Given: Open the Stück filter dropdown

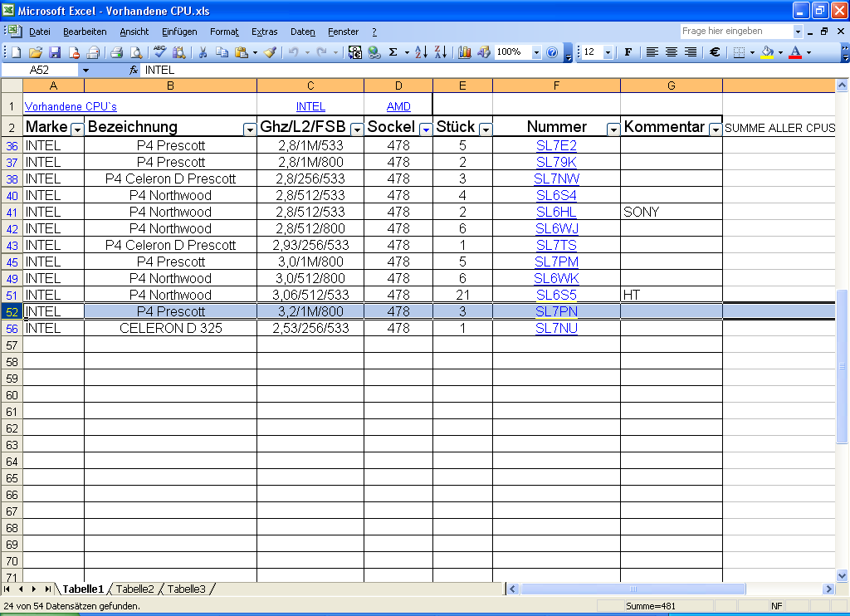Looking at the screenshot, I should [x=486, y=130].
